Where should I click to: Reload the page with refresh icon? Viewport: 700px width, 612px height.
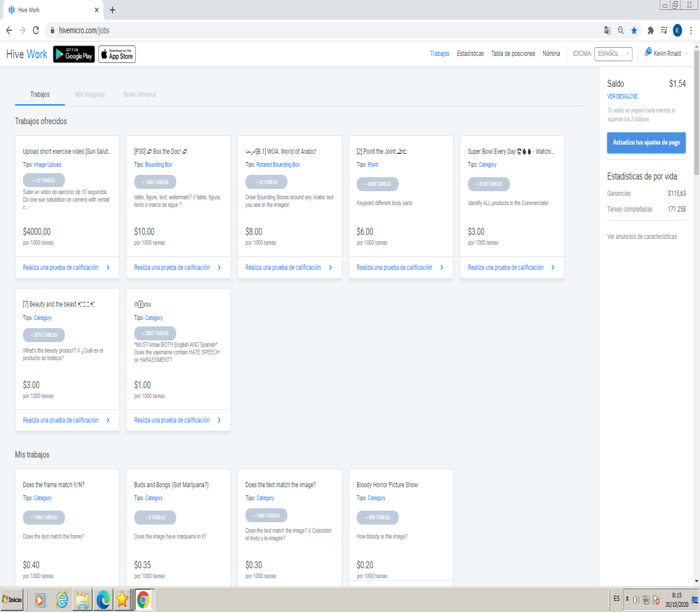36,30
